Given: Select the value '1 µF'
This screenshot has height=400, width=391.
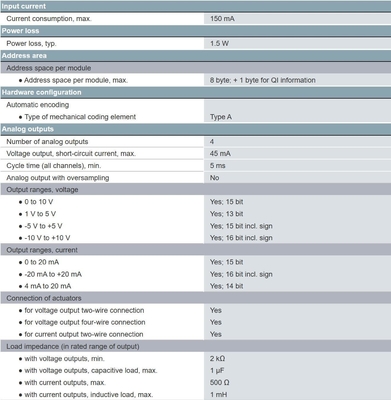Looking at the screenshot, I should [x=217, y=371].
